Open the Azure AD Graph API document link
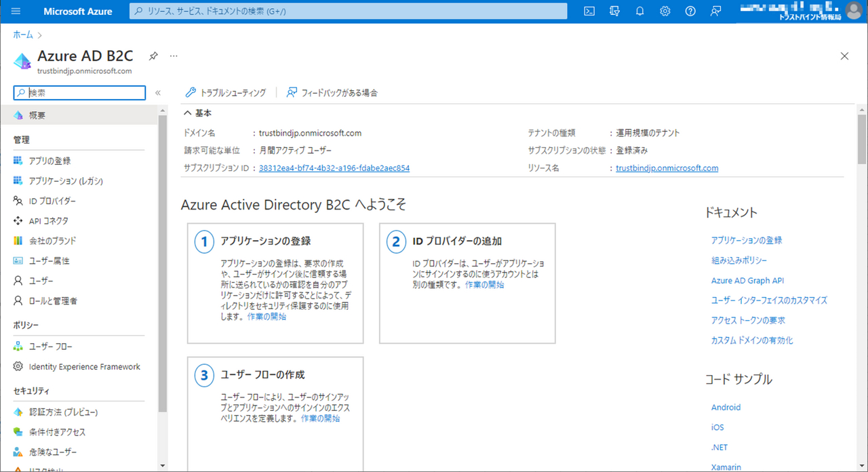The image size is (868, 472). 748,281
